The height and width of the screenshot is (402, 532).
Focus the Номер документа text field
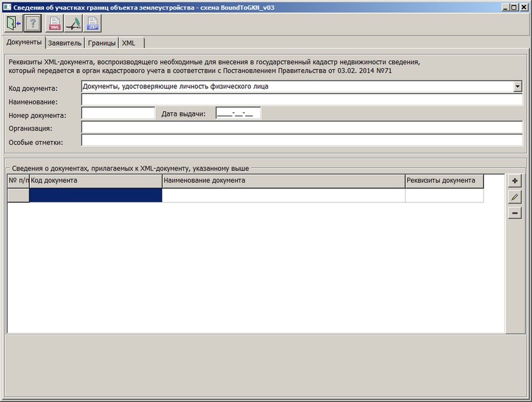pyautogui.click(x=118, y=113)
